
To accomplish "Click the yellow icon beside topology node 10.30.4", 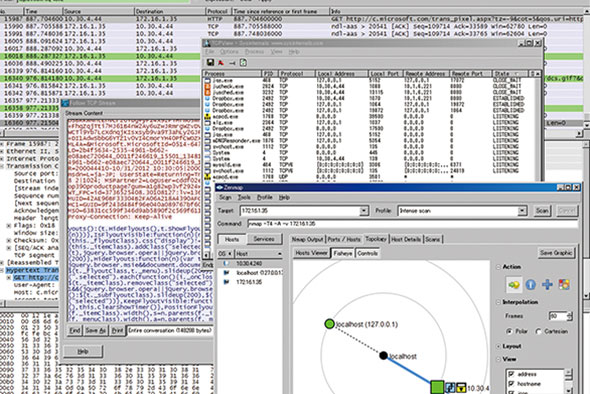I will [x=461, y=387].
